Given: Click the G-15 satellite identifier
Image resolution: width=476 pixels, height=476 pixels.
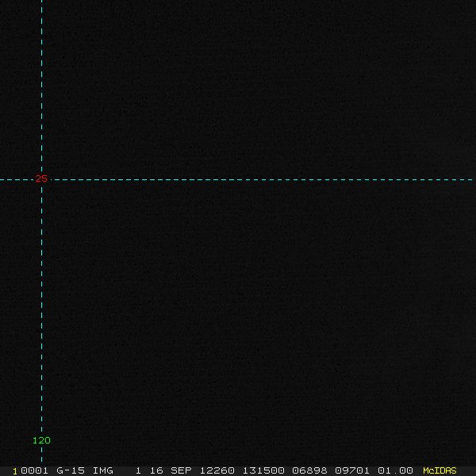Looking at the screenshot, I should click(x=71, y=470).
